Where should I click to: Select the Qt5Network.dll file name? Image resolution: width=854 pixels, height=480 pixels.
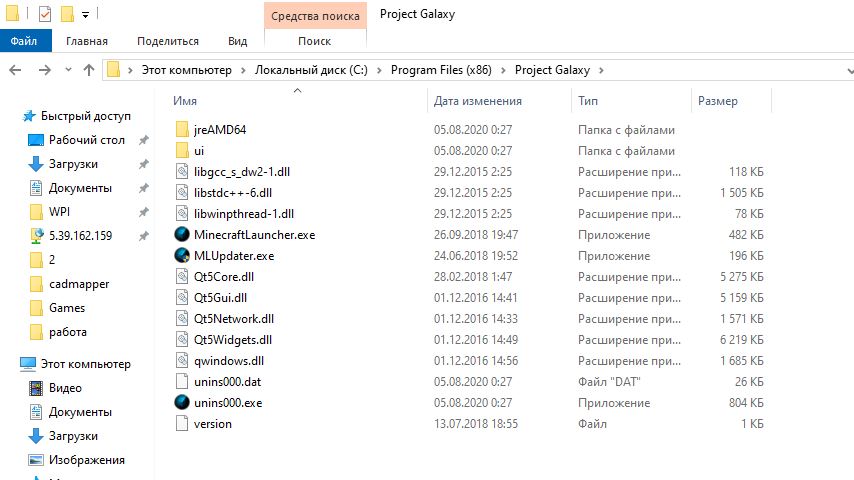[234, 319]
